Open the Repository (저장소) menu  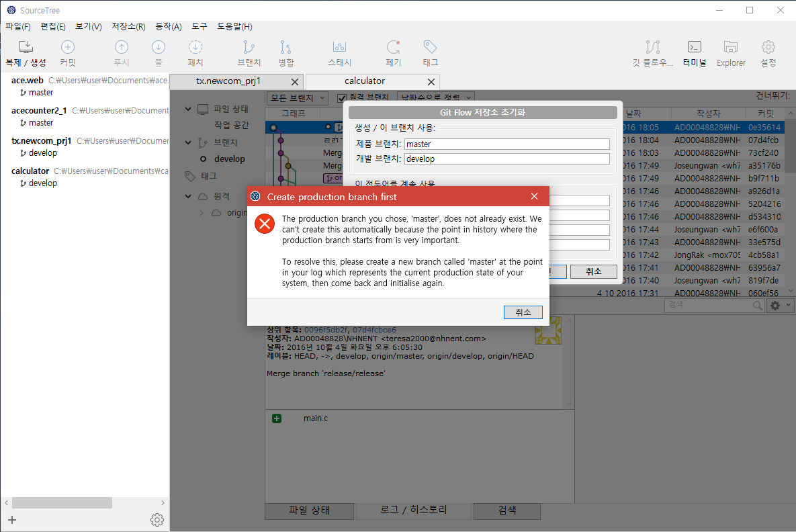(x=128, y=26)
